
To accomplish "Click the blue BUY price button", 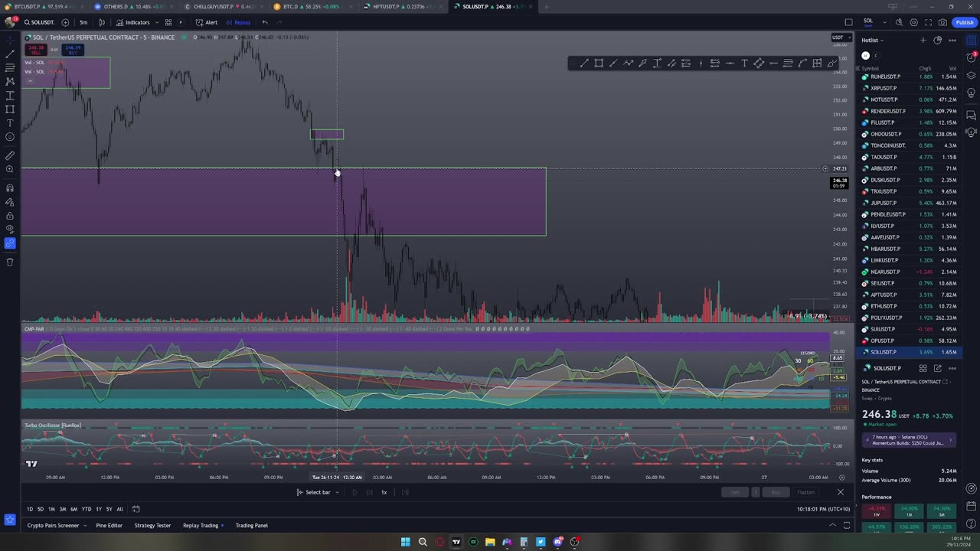I will (73, 50).
